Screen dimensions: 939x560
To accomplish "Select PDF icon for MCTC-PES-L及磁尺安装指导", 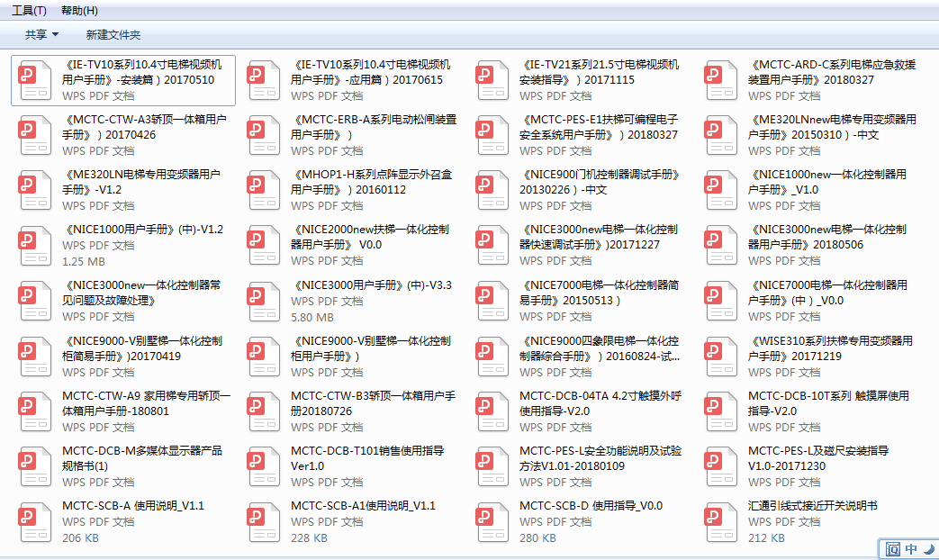I will (721, 466).
